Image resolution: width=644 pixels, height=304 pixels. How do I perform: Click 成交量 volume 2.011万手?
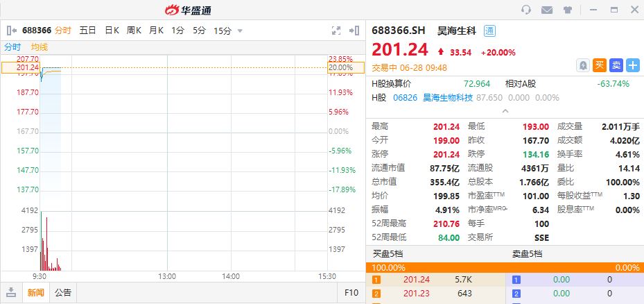[x=620, y=127]
